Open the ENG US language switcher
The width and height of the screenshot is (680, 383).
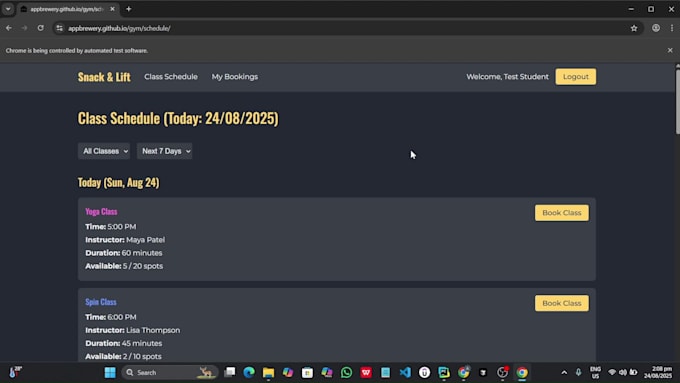pyautogui.click(x=595, y=373)
